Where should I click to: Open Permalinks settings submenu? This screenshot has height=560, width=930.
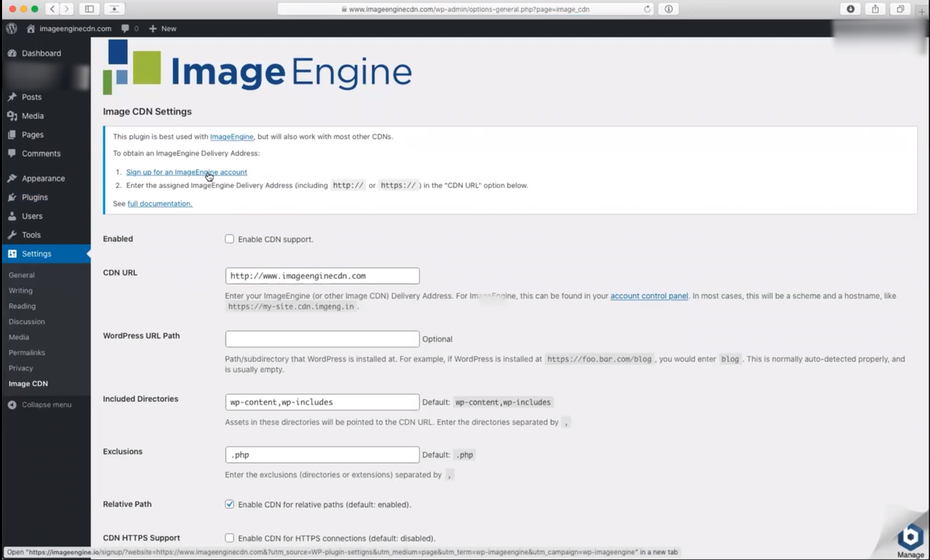pos(27,353)
